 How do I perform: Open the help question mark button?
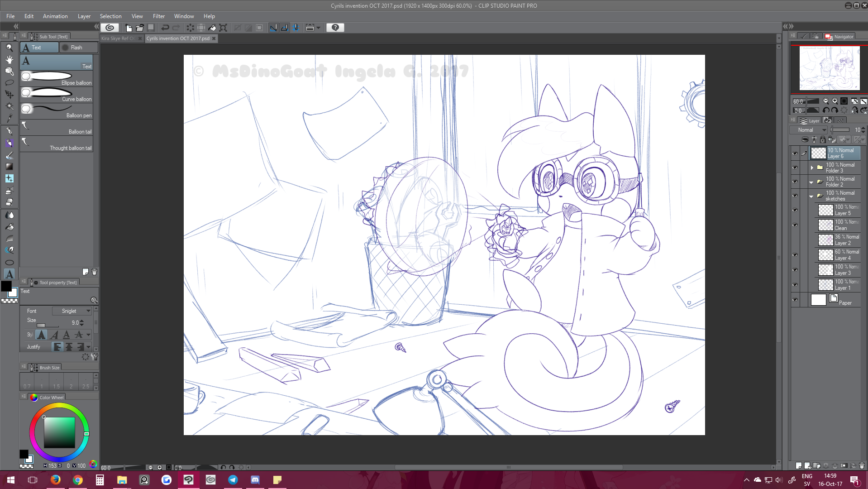coord(335,28)
